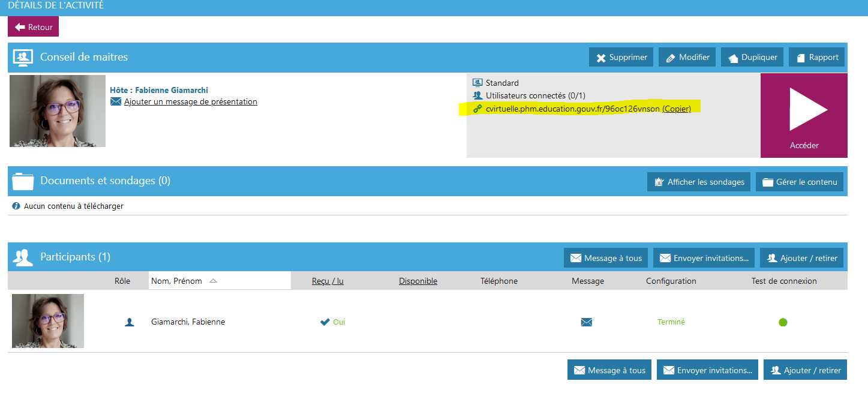The height and width of the screenshot is (393, 868).
Task: Click the chain link icon beside URL
Action: click(477, 109)
